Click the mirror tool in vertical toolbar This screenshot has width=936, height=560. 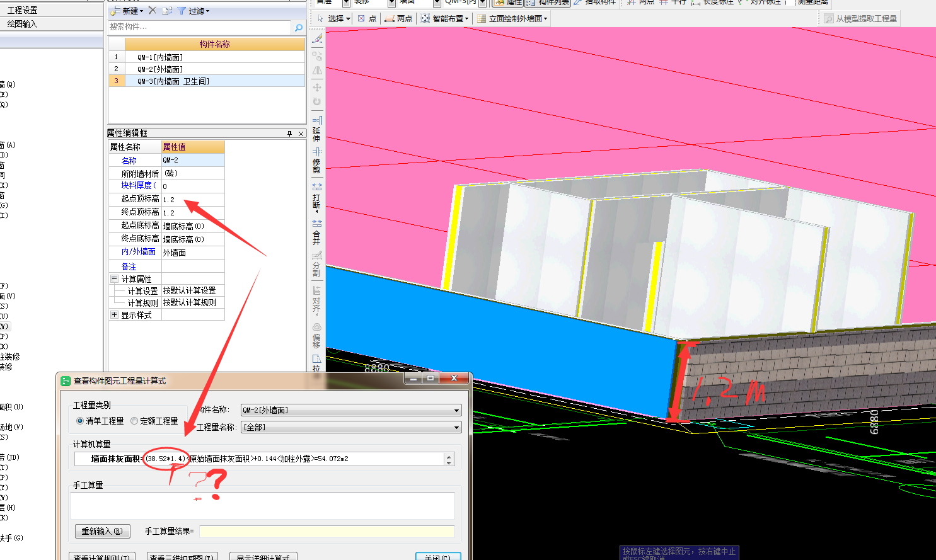point(317,71)
